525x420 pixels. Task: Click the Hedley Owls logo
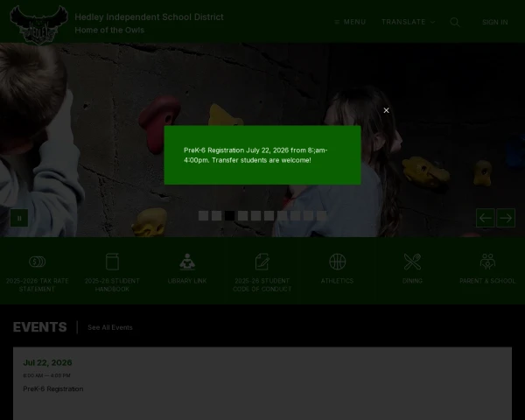pyautogui.click(x=38, y=24)
